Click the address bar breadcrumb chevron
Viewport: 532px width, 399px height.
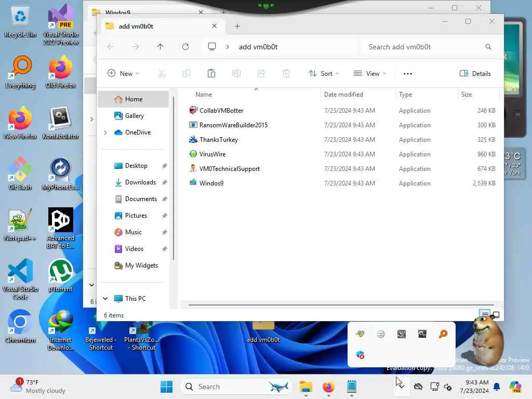coord(228,47)
